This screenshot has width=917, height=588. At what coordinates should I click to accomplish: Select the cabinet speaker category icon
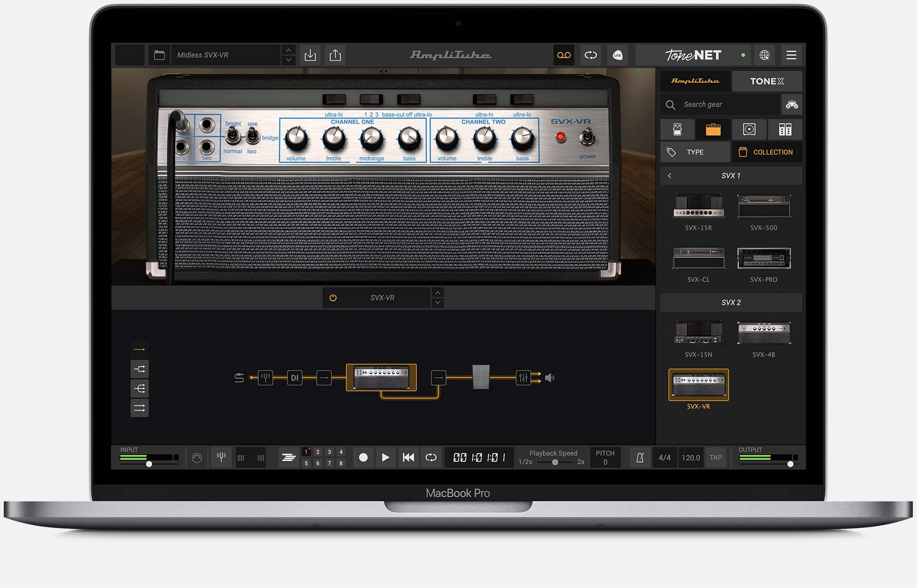[749, 130]
